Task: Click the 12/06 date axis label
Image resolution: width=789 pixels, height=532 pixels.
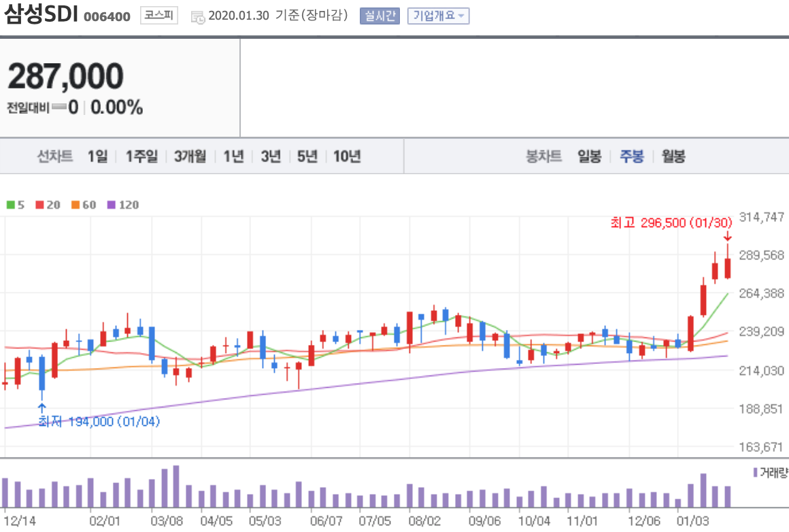Action: tap(644, 521)
